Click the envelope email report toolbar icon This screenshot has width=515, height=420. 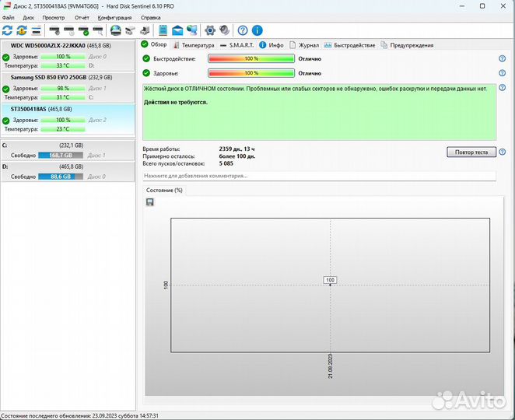tap(177, 30)
